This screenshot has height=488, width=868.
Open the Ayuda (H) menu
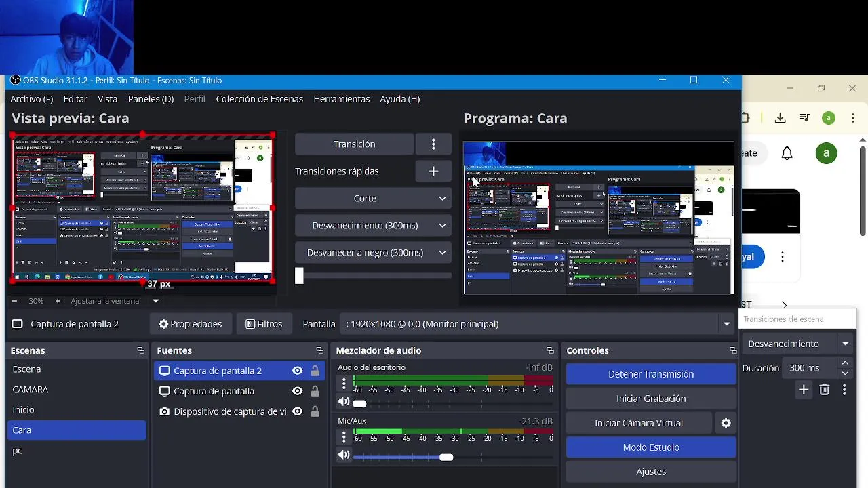[x=399, y=99]
